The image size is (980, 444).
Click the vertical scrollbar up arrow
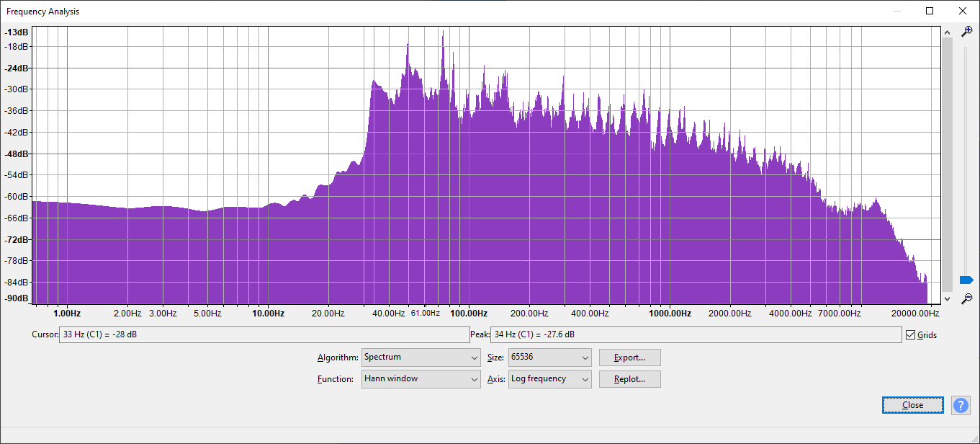947,32
